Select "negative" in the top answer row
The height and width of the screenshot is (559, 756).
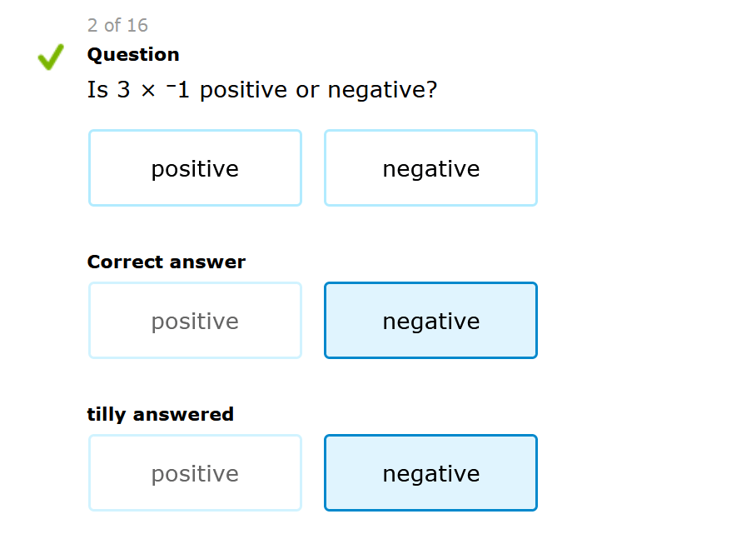click(x=430, y=168)
